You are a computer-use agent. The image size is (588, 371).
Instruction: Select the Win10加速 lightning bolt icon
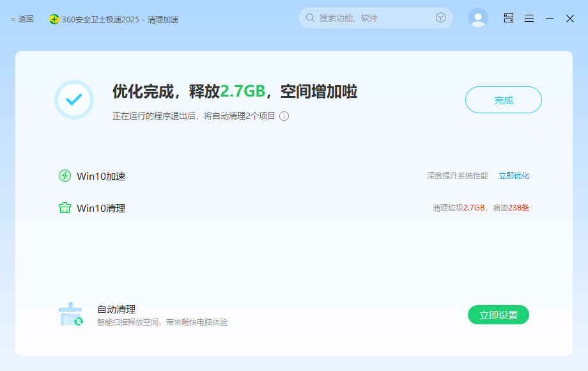(64, 175)
